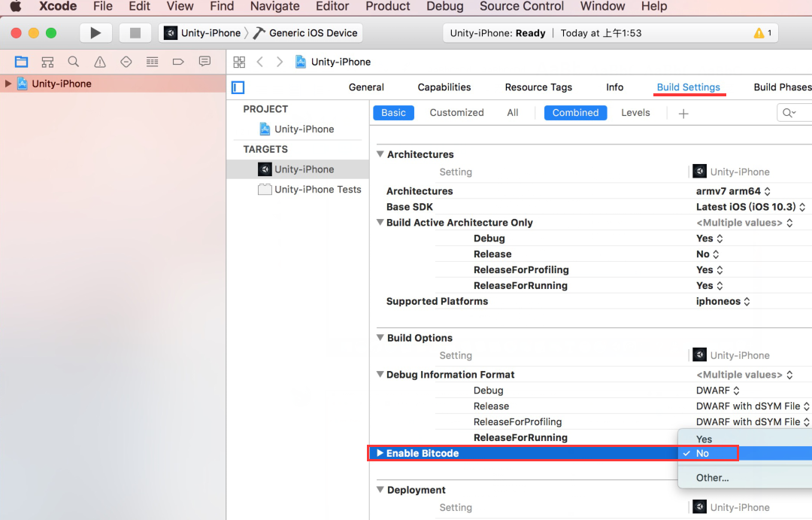Switch to the Info tab

click(615, 87)
